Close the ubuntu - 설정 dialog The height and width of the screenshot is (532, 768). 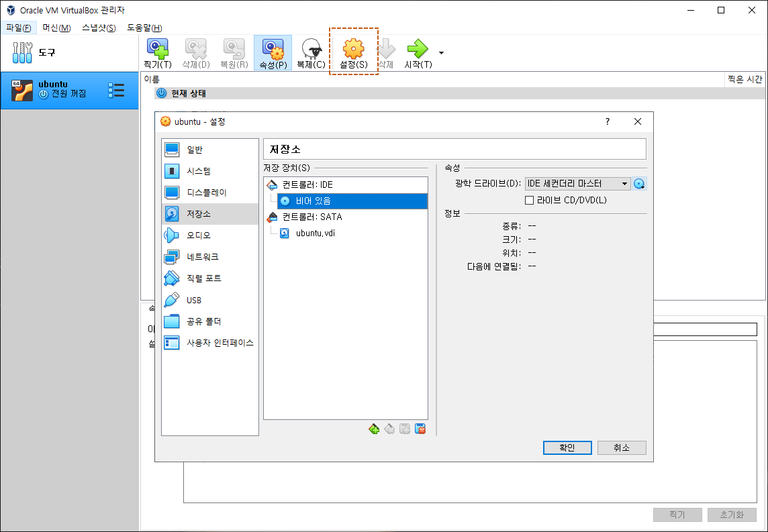(x=638, y=121)
